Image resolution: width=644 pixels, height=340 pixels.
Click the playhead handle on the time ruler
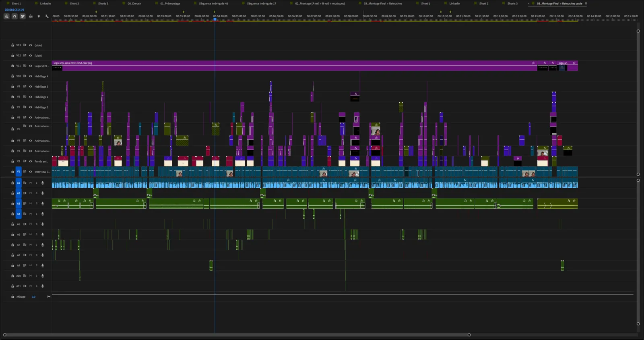point(215,19)
